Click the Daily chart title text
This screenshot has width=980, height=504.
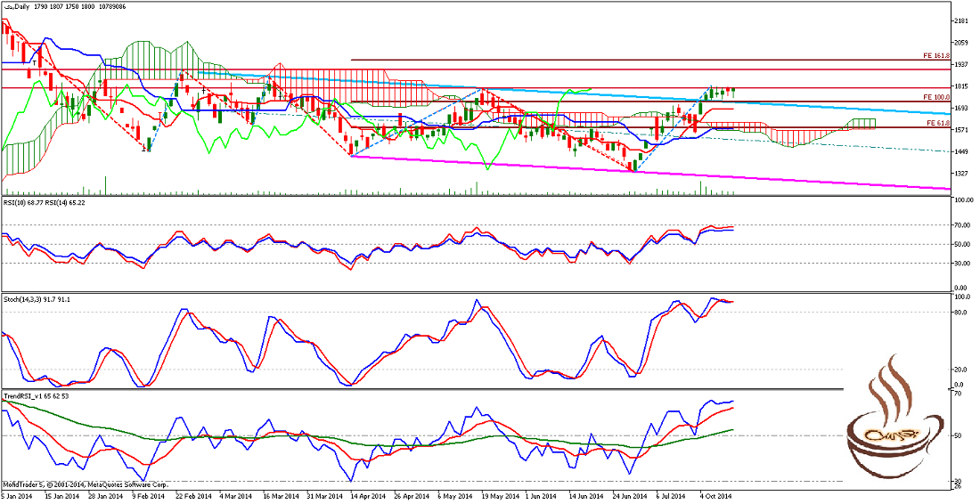30,6
